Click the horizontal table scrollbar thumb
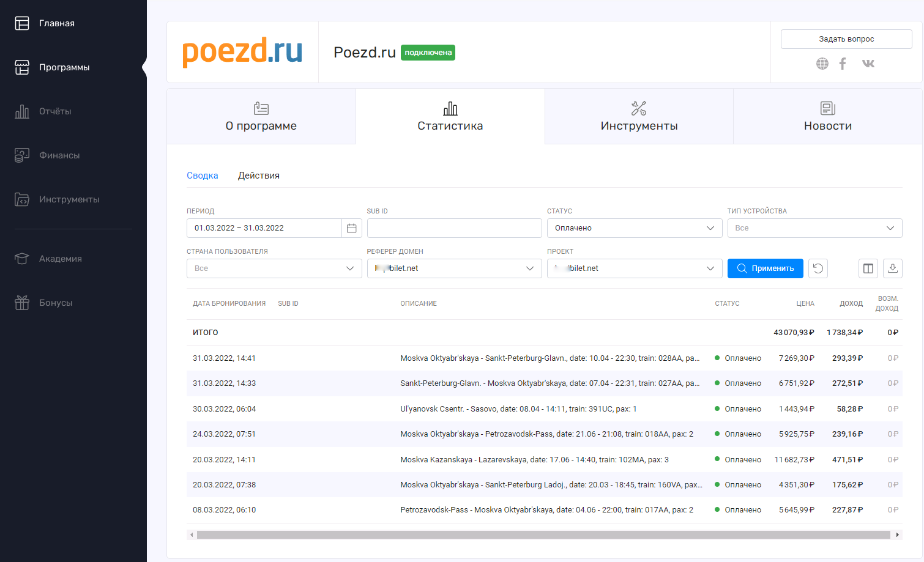The height and width of the screenshot is (562, 924). pos(543,535)
